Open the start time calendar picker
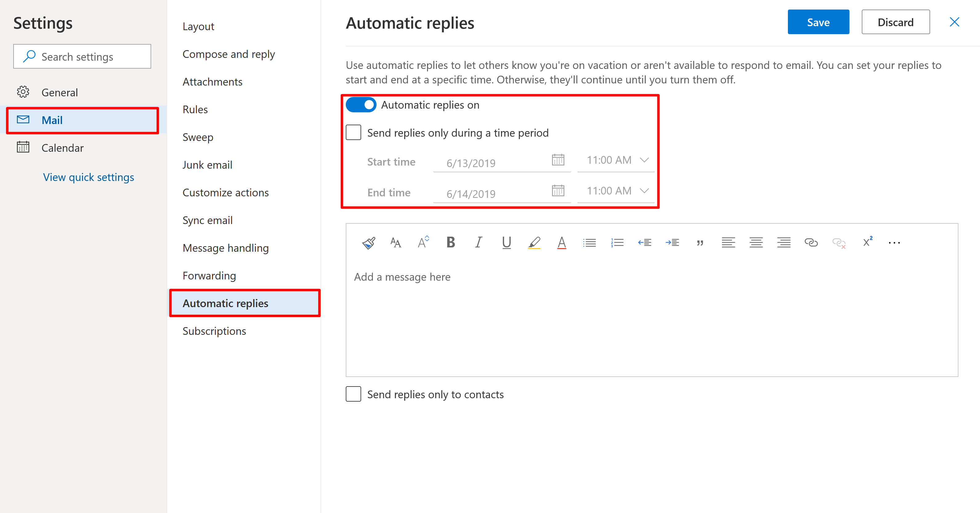Viewport: 980px width, 513px height. tap(557, 161)
